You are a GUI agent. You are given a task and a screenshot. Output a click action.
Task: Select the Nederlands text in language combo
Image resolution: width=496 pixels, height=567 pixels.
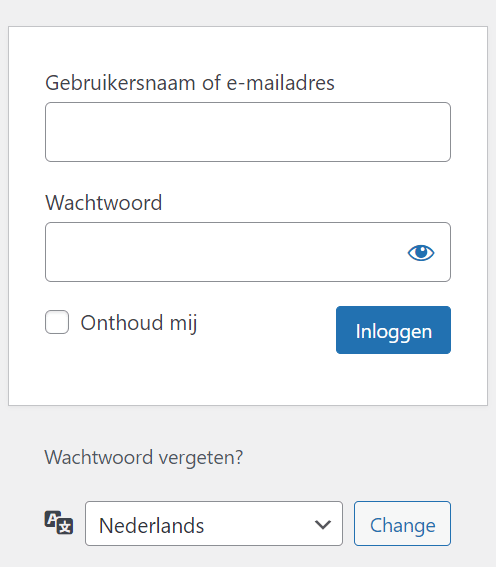coord(151,525)
